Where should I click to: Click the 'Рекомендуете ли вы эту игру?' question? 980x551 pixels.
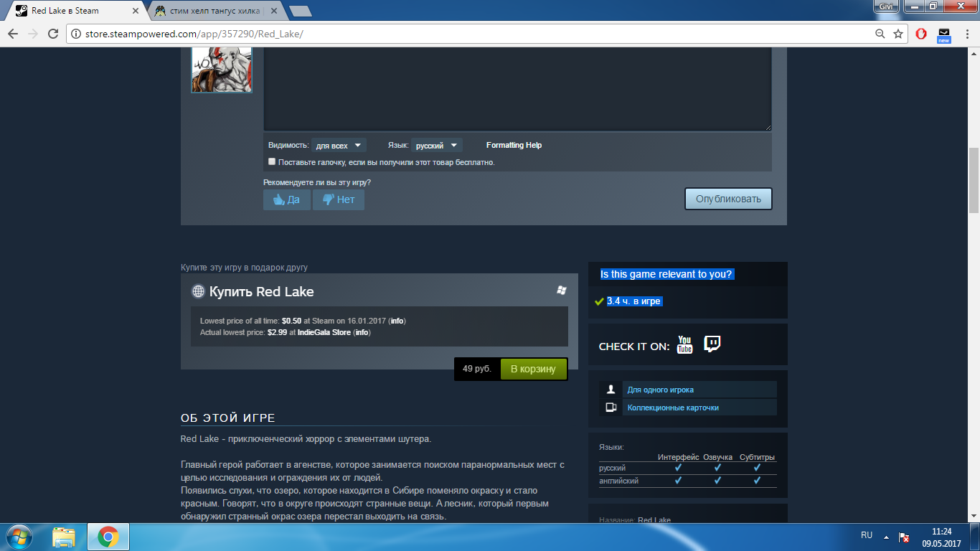pyautogui.click(x=317, y=182)
